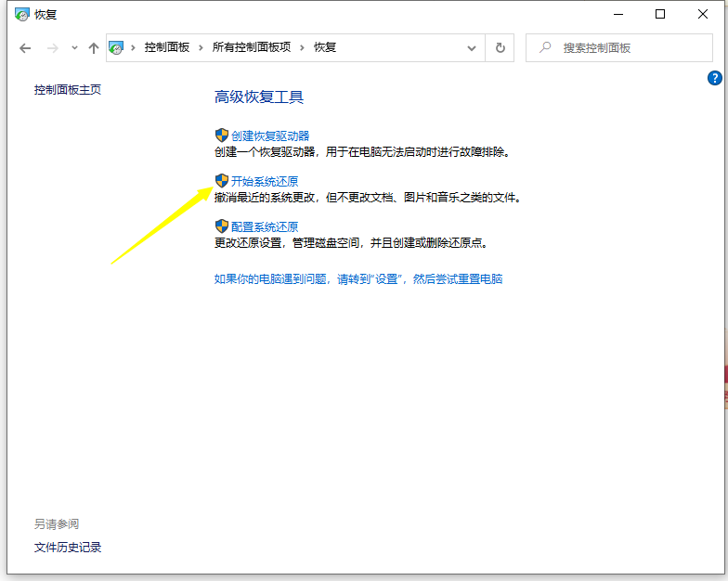Expand the address bar history dropdown

click(473, 48)
